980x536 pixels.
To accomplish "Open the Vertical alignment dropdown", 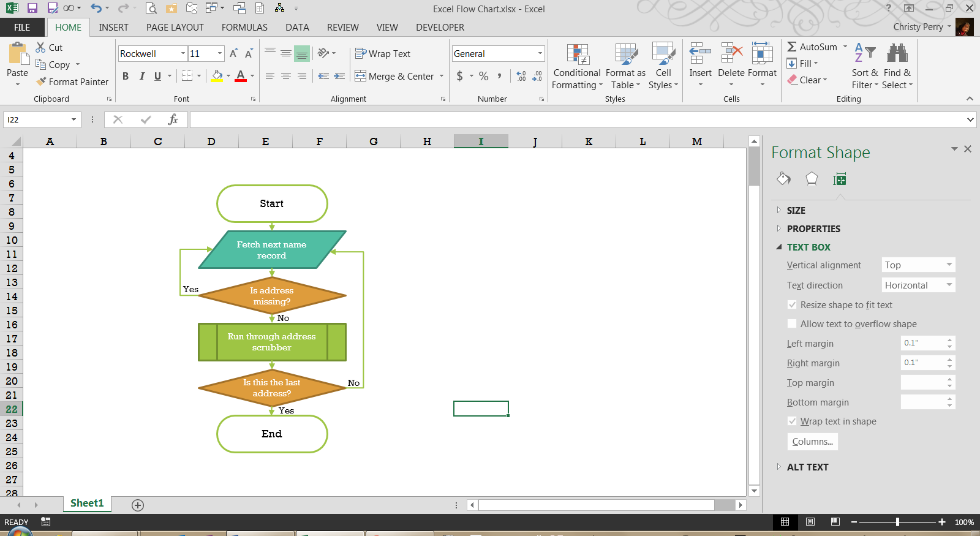I will (x=918, y=265).
